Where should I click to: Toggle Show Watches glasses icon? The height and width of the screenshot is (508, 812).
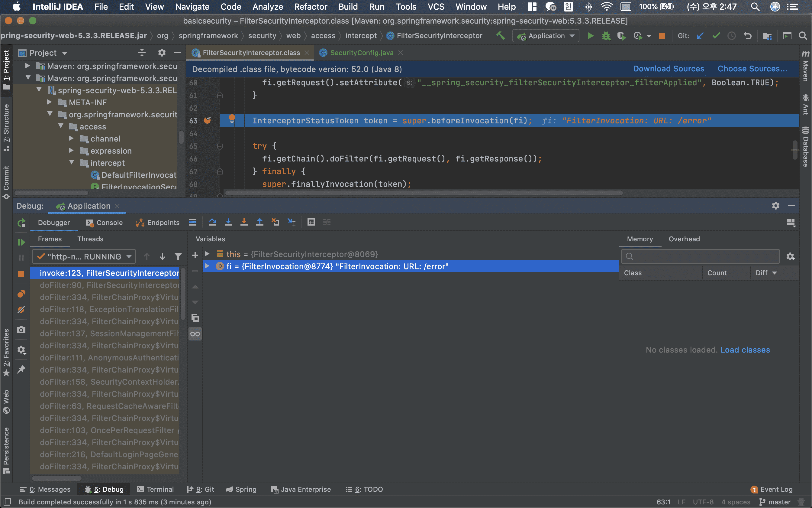click(x=195, y=334)
